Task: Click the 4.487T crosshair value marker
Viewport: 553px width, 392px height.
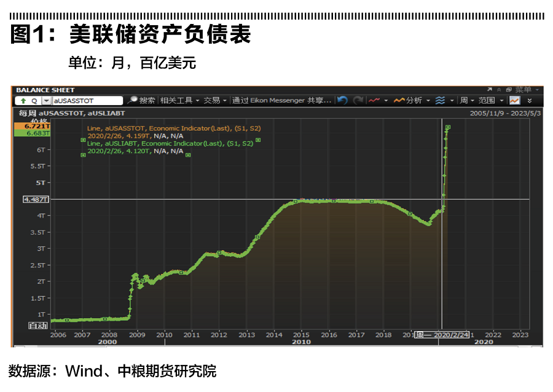Action: (35, 199)
